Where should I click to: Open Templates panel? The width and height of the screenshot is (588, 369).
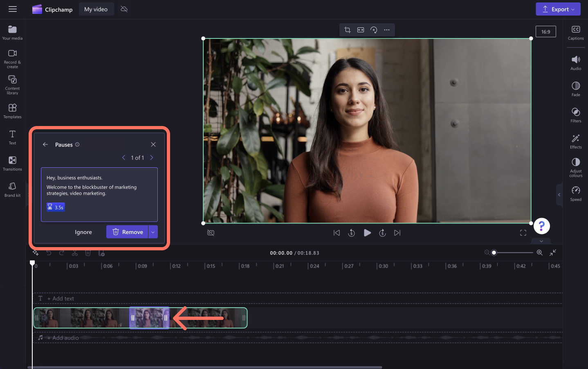[13, 111]
